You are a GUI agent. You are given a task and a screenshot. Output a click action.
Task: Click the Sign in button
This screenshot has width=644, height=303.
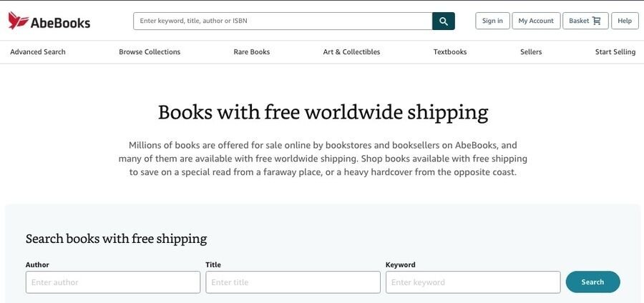click(492, 21)
